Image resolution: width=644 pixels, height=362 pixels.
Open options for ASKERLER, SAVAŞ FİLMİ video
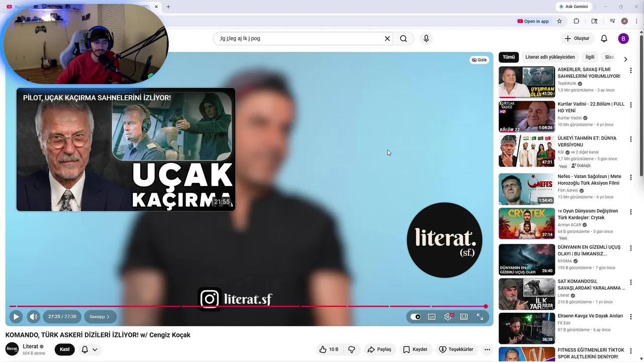tap(631, 70)
